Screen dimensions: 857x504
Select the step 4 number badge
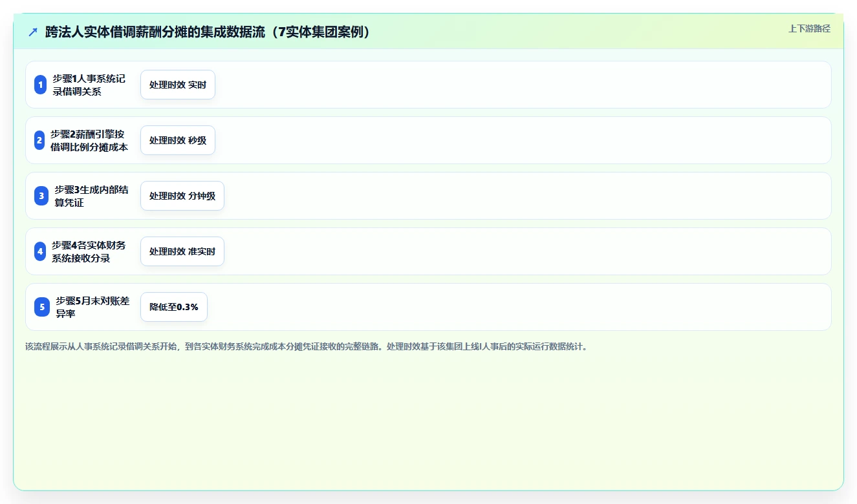tap(40, 251)
